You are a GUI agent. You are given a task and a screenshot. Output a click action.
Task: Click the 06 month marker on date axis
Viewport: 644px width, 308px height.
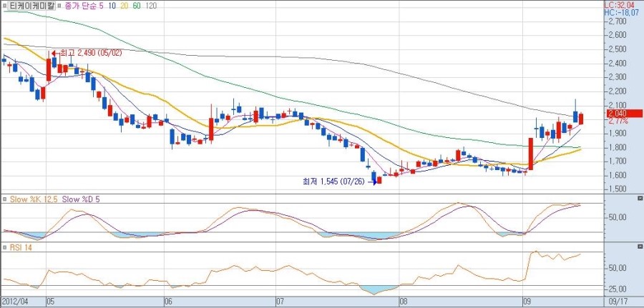click(168, 302)
